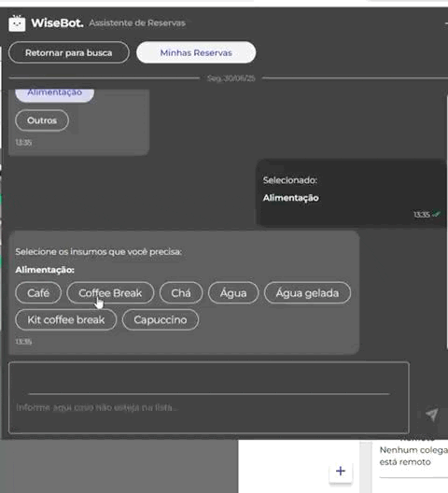Screen dimensions: 448x493
Task: Click the highlighted Alimentação category chip
Action: tap(55, 94)
